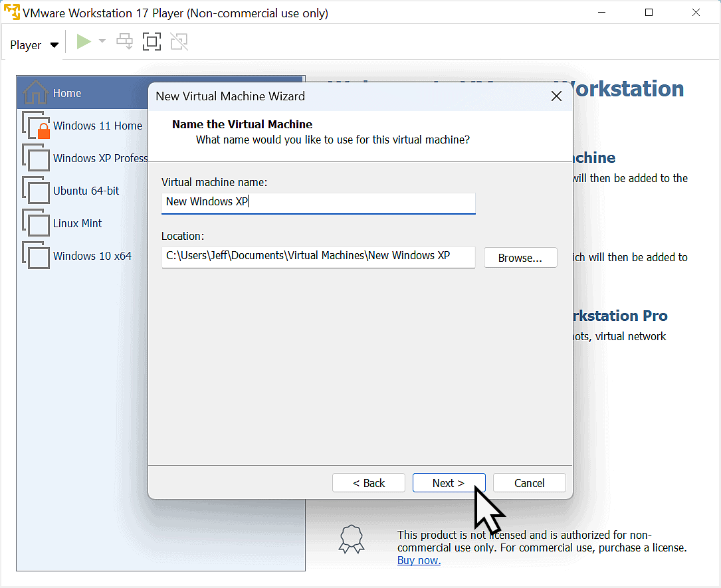
Task: Click the Next button to continue
Action: pos(449,482)
